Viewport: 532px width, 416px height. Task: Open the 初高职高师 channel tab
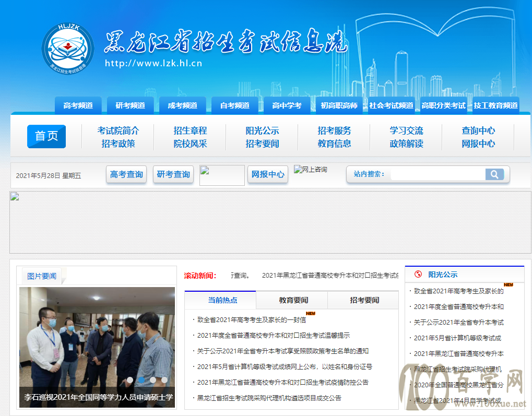(x=339, y=105)
